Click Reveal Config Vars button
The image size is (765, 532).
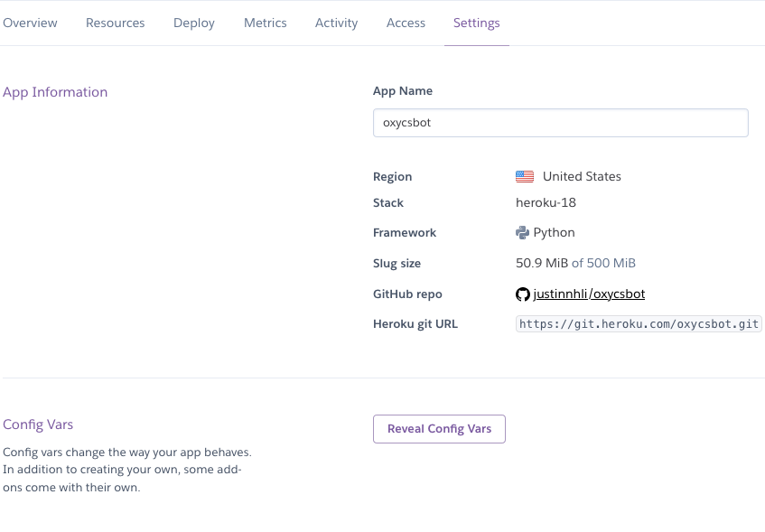click(x=439, y=429)
